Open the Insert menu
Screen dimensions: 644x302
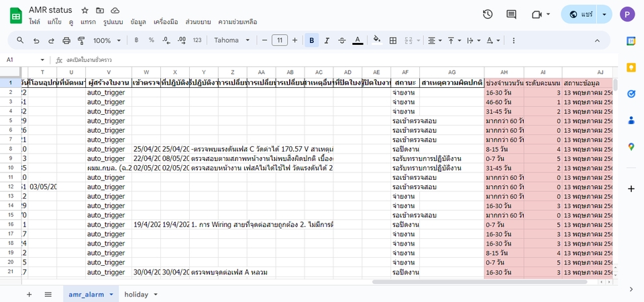pos(89,22)
